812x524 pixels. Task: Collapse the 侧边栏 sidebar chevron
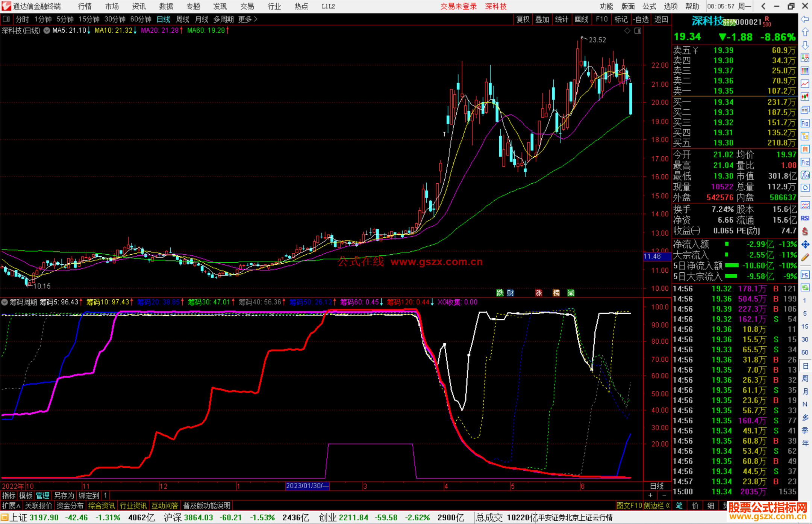(668, 506)
